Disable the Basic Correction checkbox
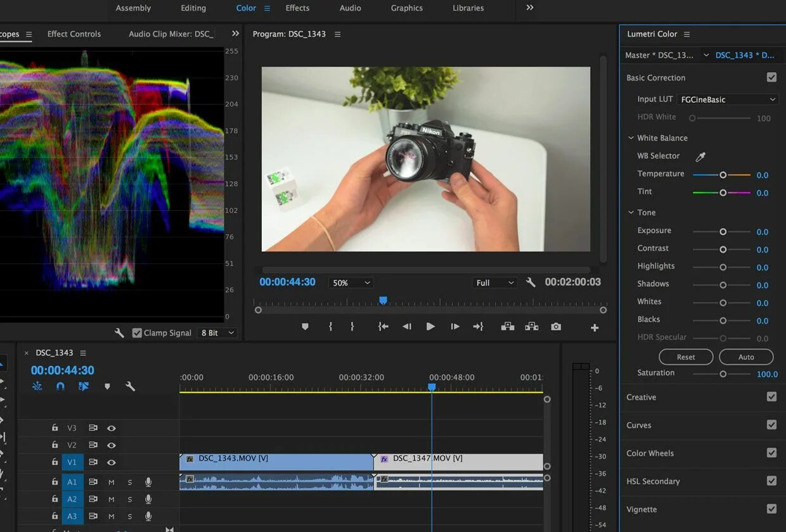The image size is (786, 532). click(x=771, y=77)
